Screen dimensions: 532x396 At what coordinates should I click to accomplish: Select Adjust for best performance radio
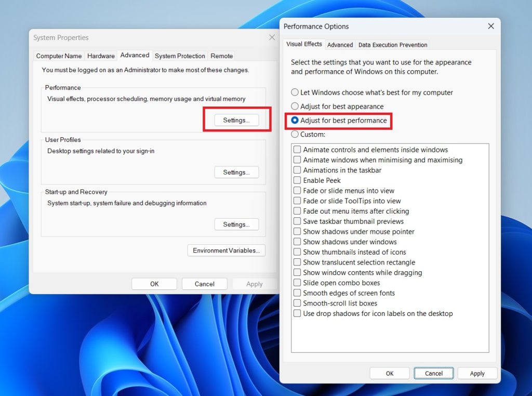point(295,120)
